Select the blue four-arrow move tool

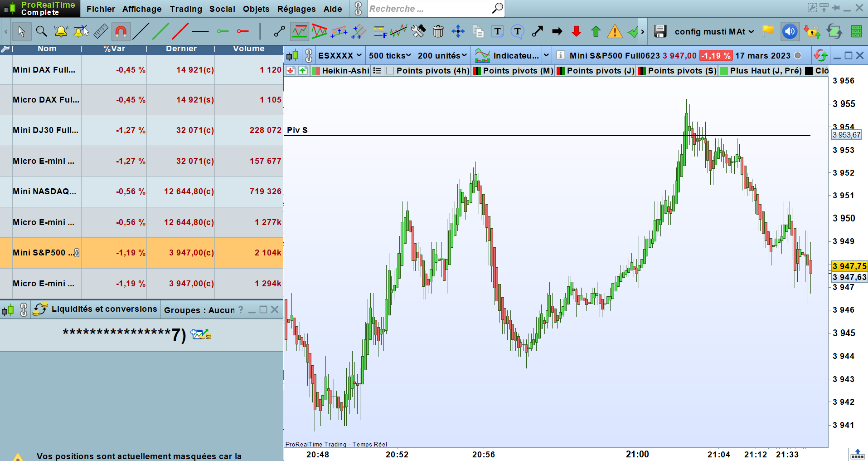pyautogui.click(x=458, y=31)
